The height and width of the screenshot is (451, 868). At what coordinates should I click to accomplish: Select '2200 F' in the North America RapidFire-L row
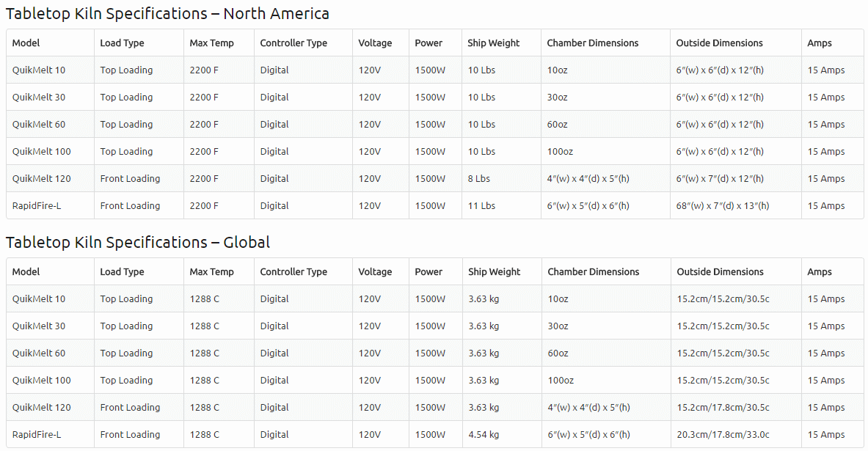click(204, 206)
